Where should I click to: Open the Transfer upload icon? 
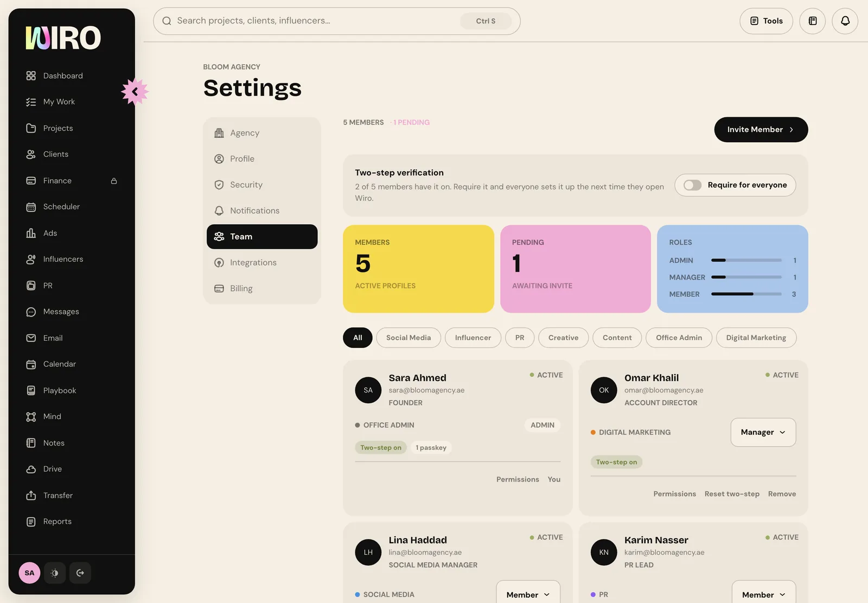click(31, 496)
